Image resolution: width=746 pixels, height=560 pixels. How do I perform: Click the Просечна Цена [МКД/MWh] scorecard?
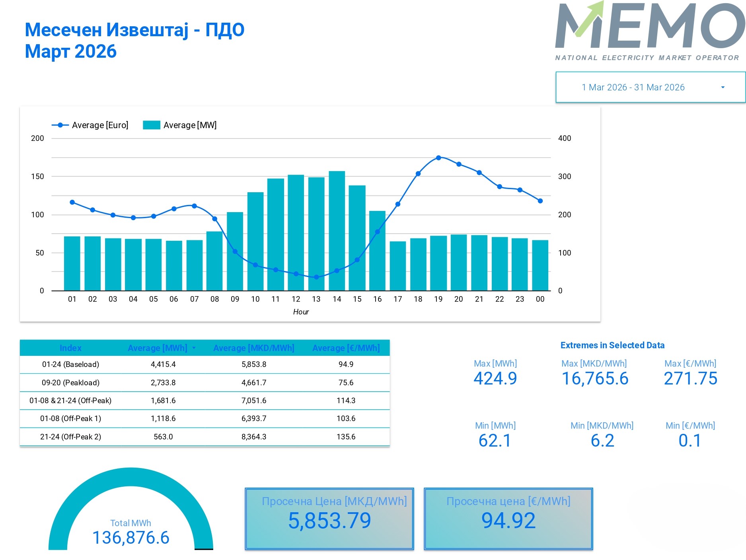click(329, 519)
